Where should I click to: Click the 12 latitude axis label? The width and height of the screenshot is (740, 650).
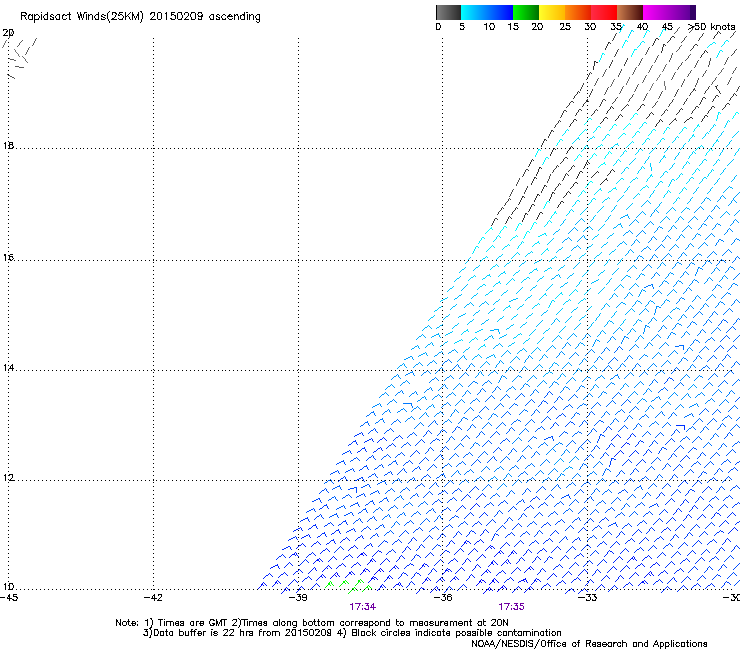(x=8, y=478)
